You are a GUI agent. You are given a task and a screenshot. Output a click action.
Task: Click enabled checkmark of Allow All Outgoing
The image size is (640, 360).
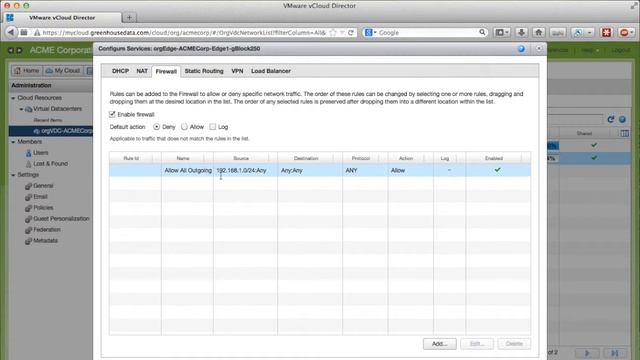click(x=497, y=170)
